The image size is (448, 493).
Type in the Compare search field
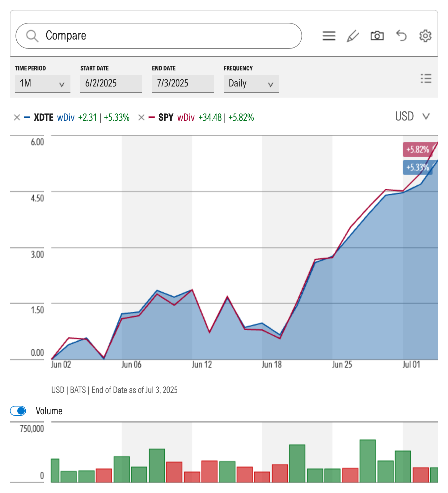(167, 36)
